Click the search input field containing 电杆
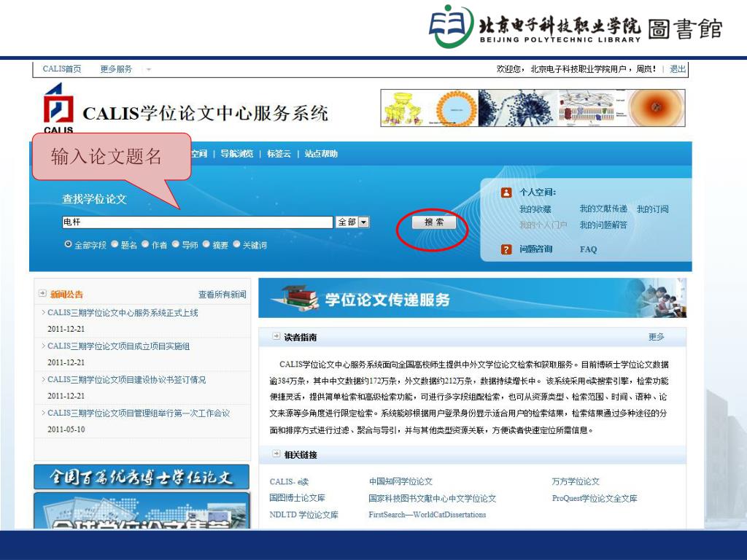The height and width of the screenshot is (560, 747). pos(197,222)
